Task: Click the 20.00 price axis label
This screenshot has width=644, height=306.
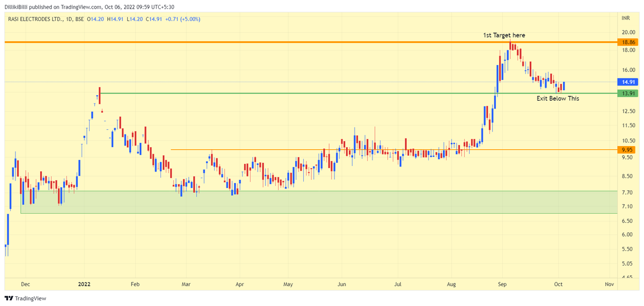Action: click(x=628, y=32)
